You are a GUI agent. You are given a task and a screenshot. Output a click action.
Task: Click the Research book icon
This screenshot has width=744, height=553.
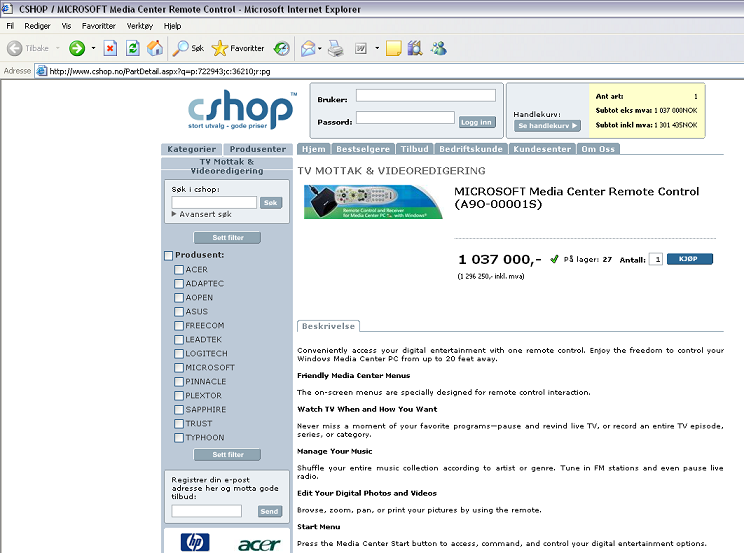point(415,48)
